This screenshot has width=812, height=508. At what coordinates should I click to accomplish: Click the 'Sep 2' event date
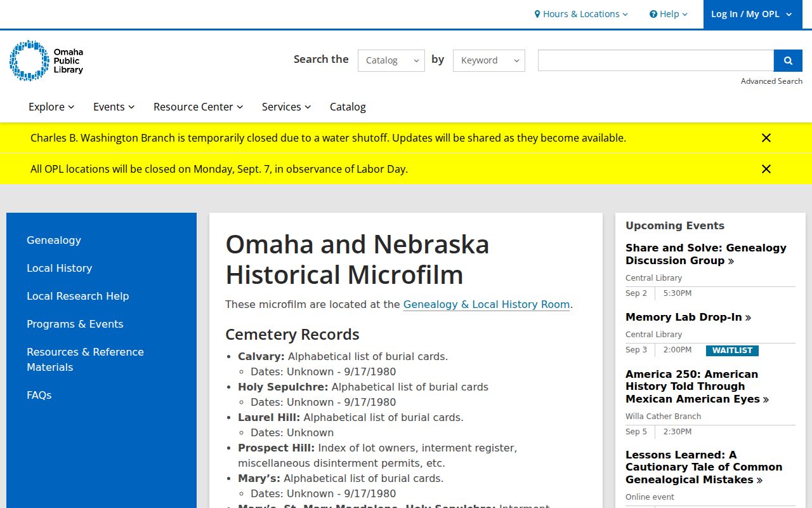636,293
